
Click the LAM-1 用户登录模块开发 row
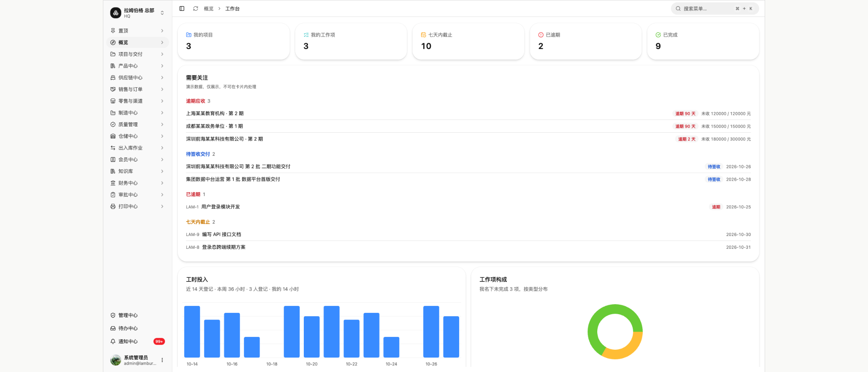click(x=468, y=207)
